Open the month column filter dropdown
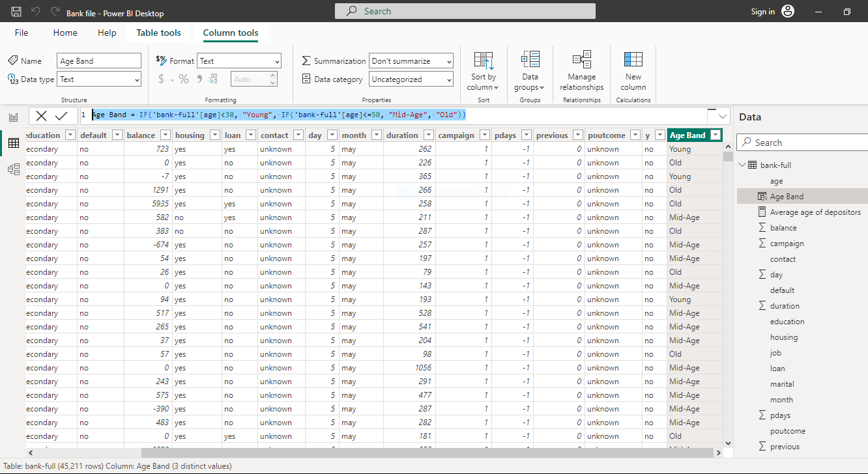Image resolution: width=868 pixels, height=474 pixels. (377, 135)
